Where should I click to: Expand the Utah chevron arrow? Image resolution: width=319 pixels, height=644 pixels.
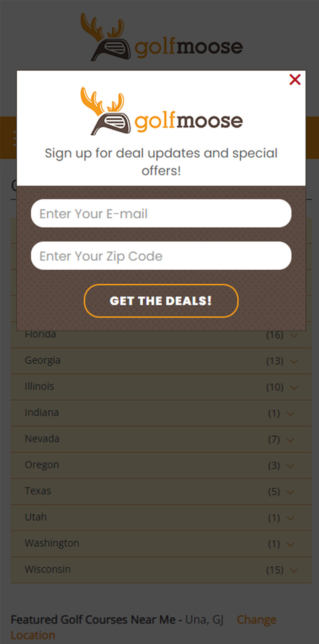pyautogui.click(x=290, y=518)
